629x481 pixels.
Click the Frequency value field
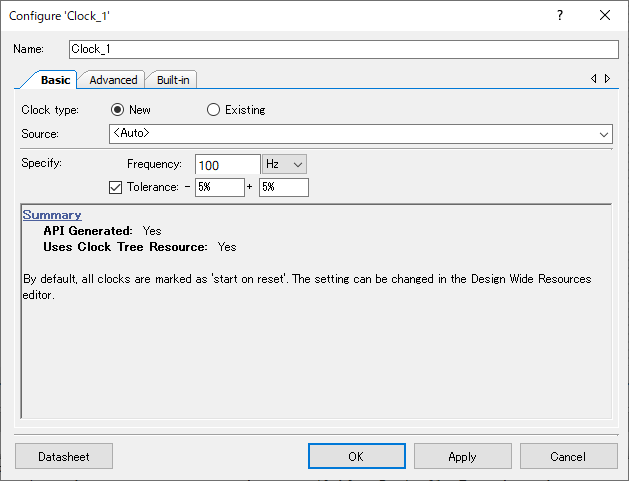(227, 164)
